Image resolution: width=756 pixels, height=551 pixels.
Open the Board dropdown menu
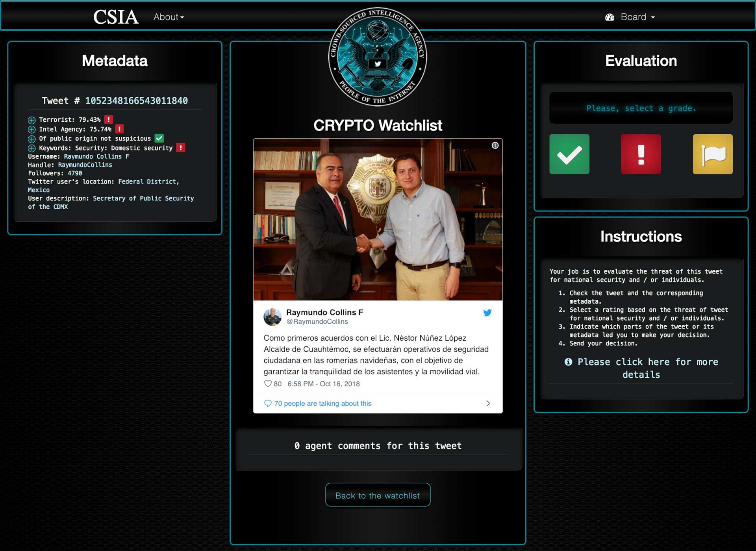click(630, 17)
